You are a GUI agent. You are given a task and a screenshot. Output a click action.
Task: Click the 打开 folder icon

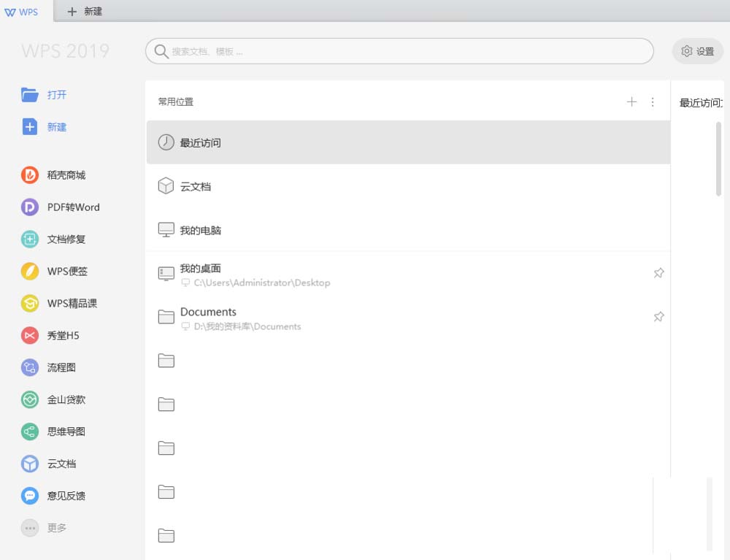click(30, 94)
